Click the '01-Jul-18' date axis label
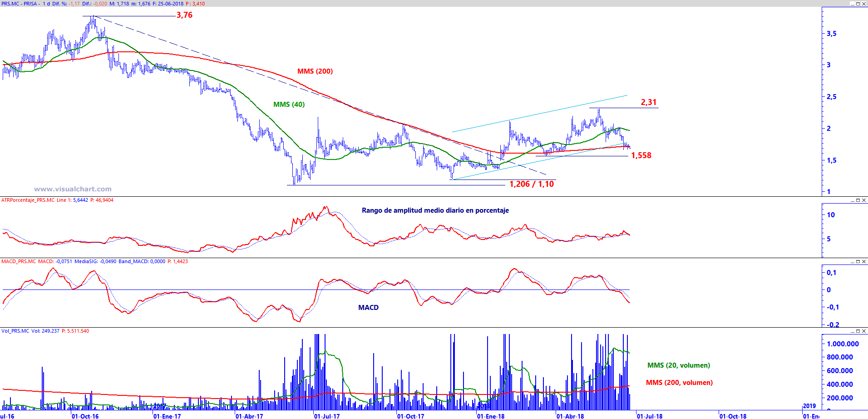This screenshot has height=419, width=868. pyautogui.click(x=650, y=416)
